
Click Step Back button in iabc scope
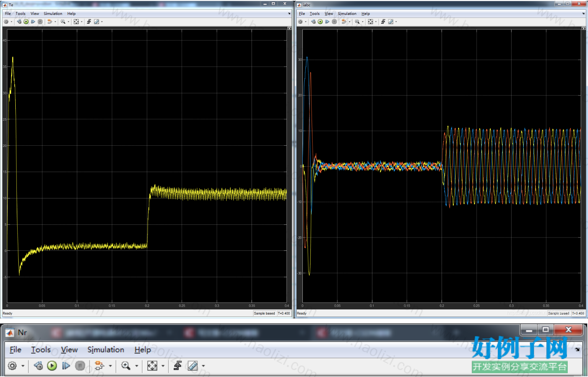(313, 22)
